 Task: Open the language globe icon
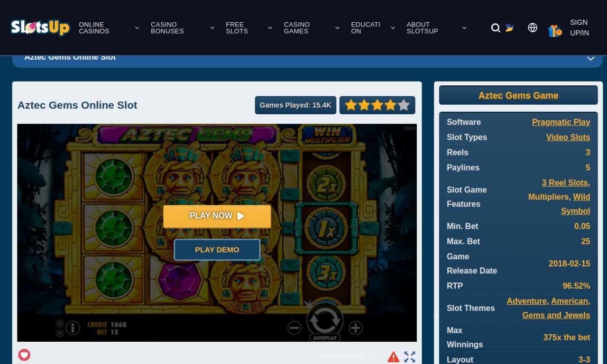coord(533,27)
